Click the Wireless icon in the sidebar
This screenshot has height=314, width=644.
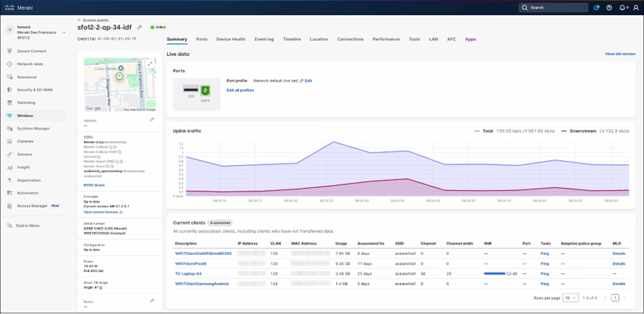click(x=10, y=116)
